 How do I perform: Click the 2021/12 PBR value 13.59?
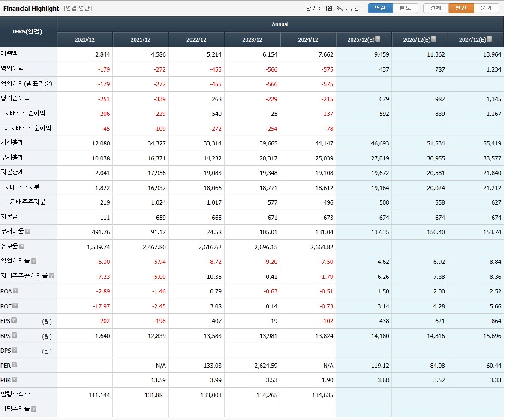[159, 381]
